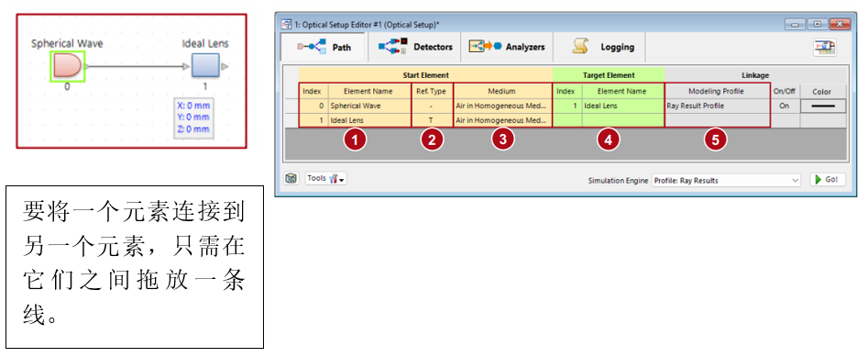This screenshot has width=868, height=357.
Task: Open the Tools dropdown menu
Action: coord(326,179)
